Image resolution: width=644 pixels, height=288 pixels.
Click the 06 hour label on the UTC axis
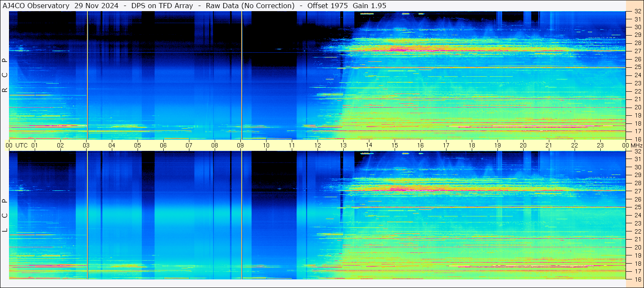[163, 145]
